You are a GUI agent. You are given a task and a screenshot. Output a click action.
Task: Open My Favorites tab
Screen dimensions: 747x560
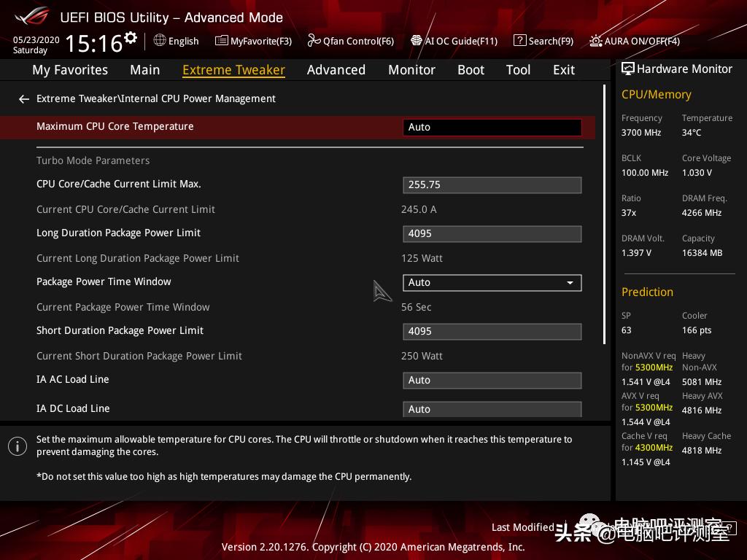pos(70,70)
